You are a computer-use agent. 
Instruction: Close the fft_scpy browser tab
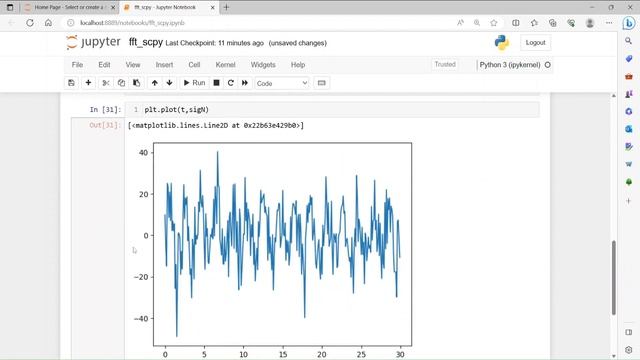pos(212,7)
